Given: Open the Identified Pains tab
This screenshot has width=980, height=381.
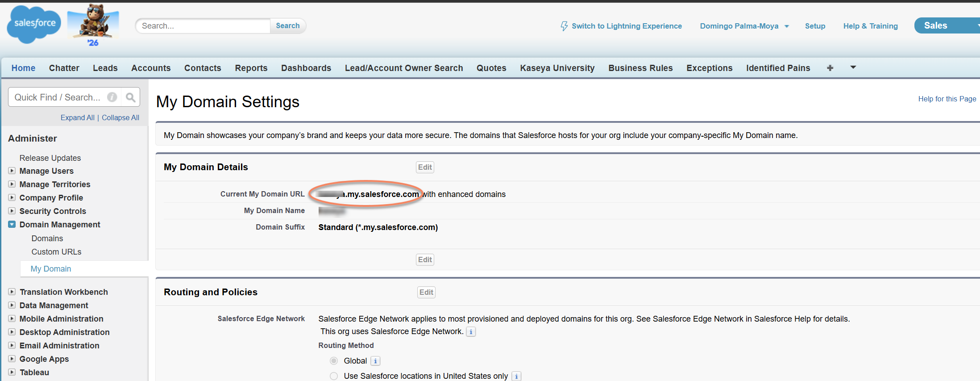Looking at the screenshot, I should coord(778,68).
